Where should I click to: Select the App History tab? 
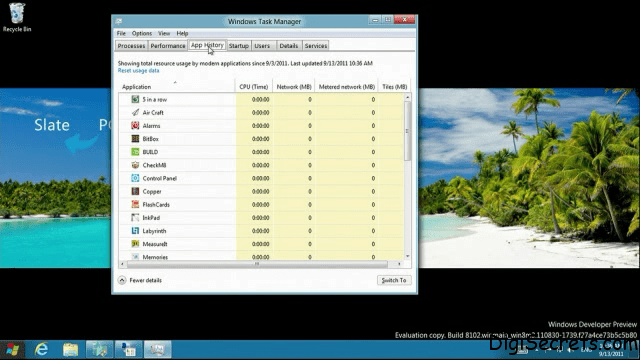click(x=207, y=45)
